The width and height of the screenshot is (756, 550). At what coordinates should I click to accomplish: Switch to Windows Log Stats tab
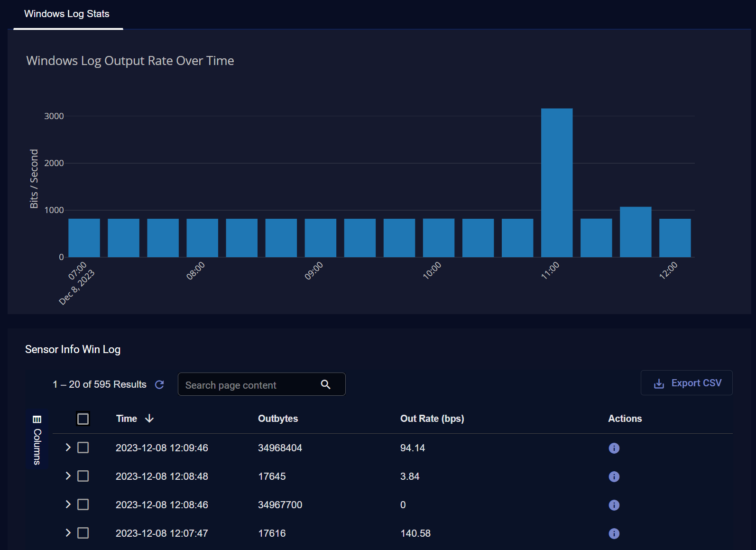pyautogui.click(x=67, y=14)
